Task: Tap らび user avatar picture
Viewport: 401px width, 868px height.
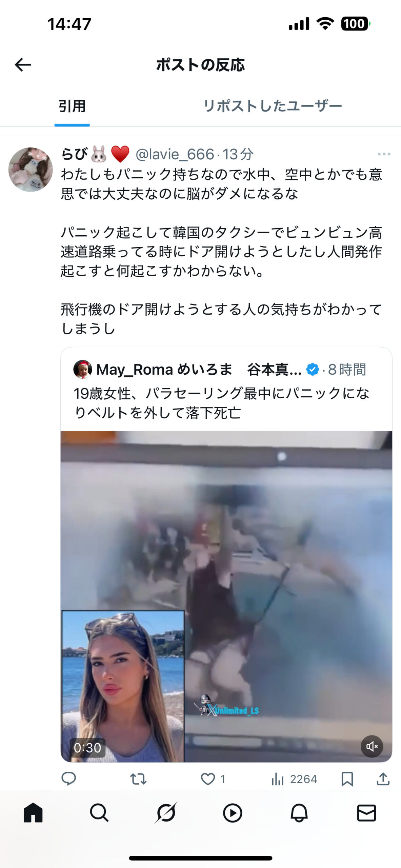Action: [x=31, y=170]
